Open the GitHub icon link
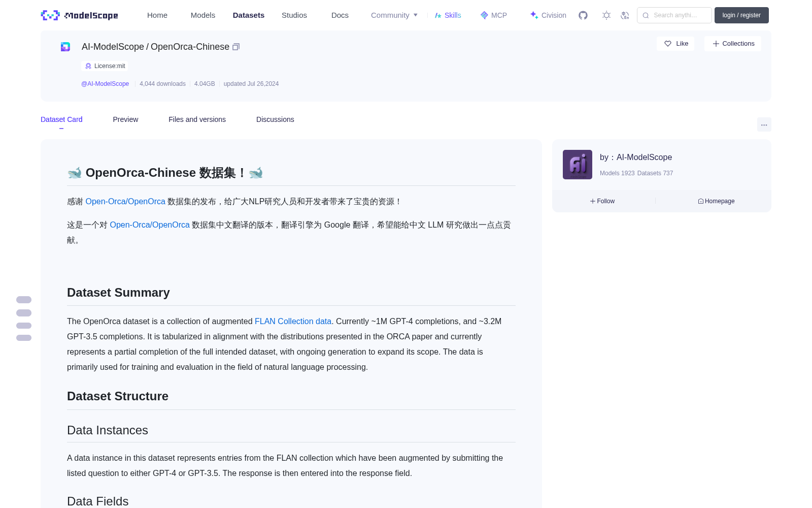Image resolution: width=812 pixels, height=508 pixels. [x=583, y=15]
